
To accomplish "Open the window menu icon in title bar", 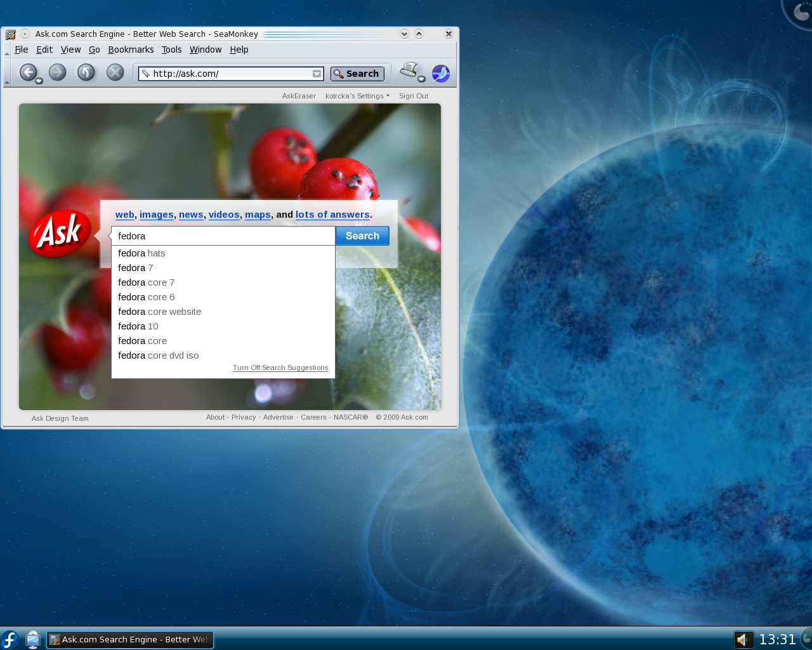I will (11, 34).
